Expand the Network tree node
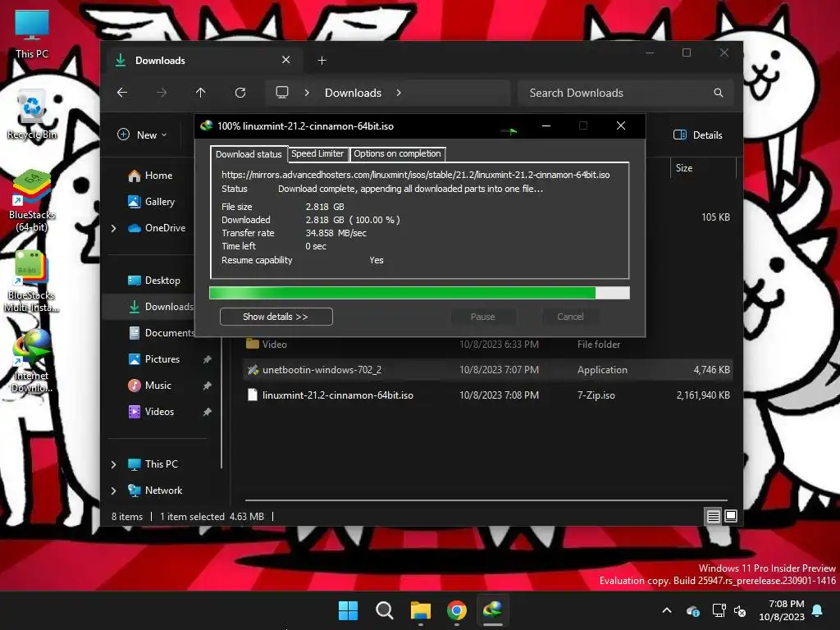 tap(113, 491)
